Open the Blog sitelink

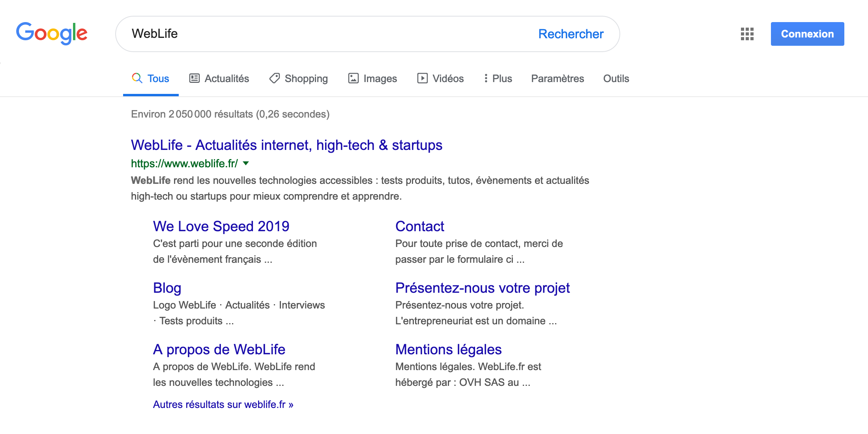tap(167, 288)
